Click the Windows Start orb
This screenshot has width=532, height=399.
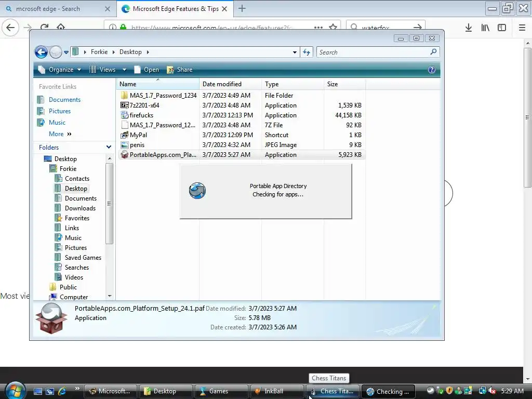(x=15, y=390)
